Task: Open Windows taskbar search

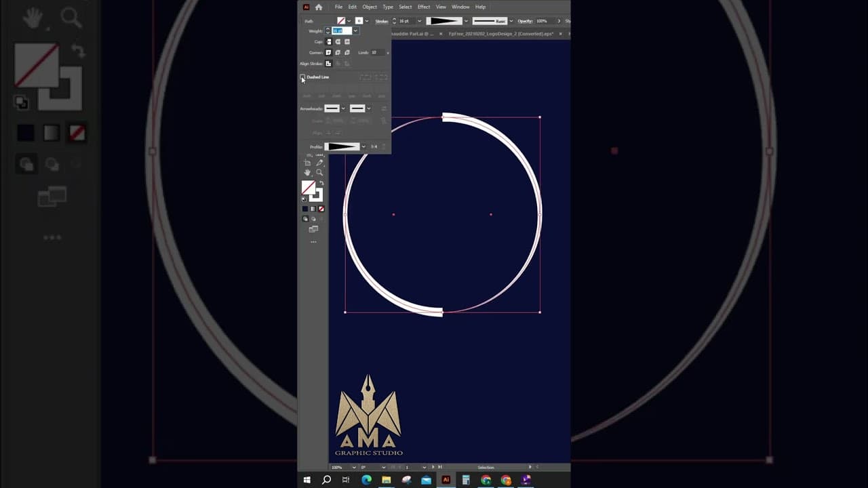Action: (x=326, y=480)
